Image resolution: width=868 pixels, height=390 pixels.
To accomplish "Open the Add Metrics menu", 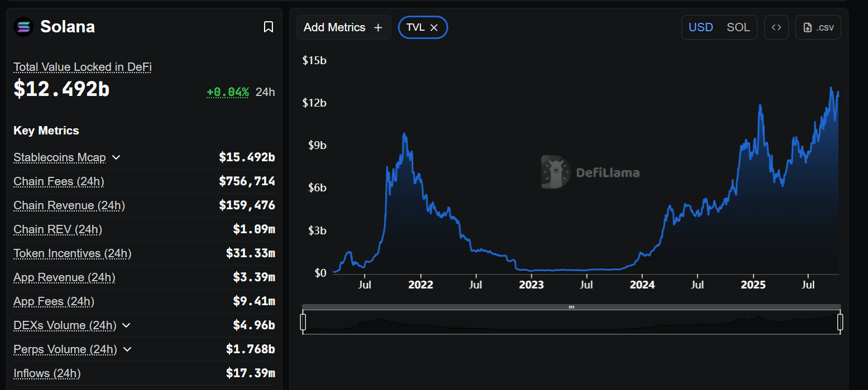I will (x=335, y=27).
